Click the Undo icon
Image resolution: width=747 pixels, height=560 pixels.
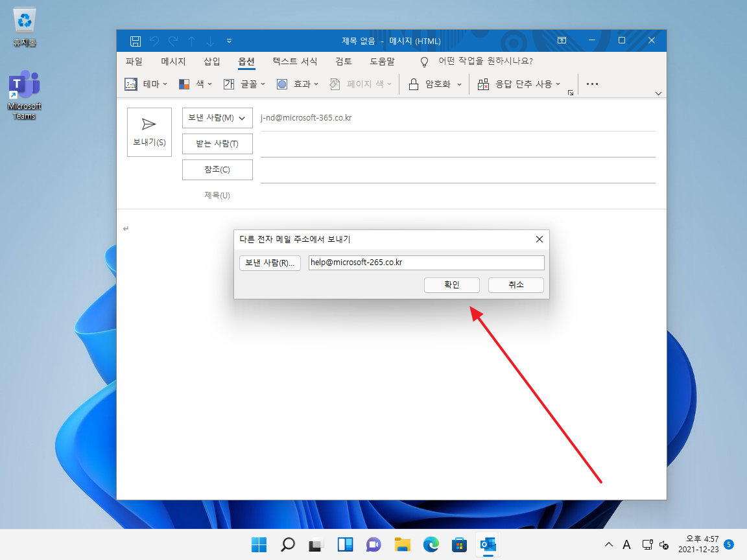click(x=154, y=40)
